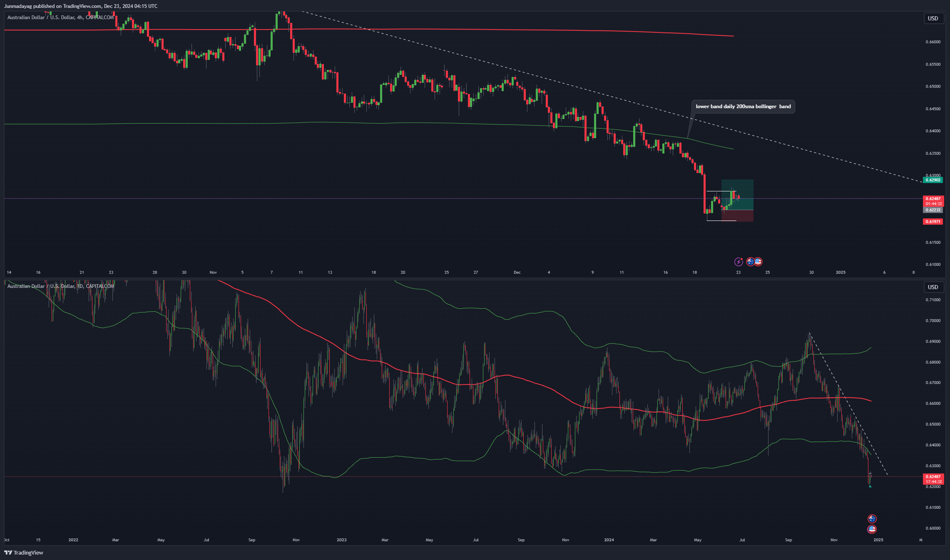
Task: Open the purple lightning event icon on 4h chart
Action: (739, 262)
